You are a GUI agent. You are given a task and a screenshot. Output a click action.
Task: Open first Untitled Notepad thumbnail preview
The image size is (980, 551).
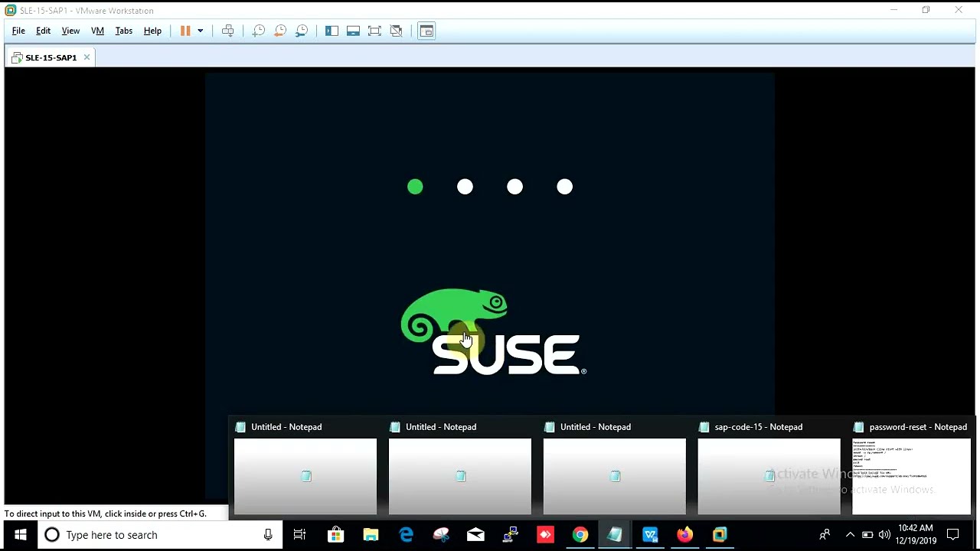(305, 476)
